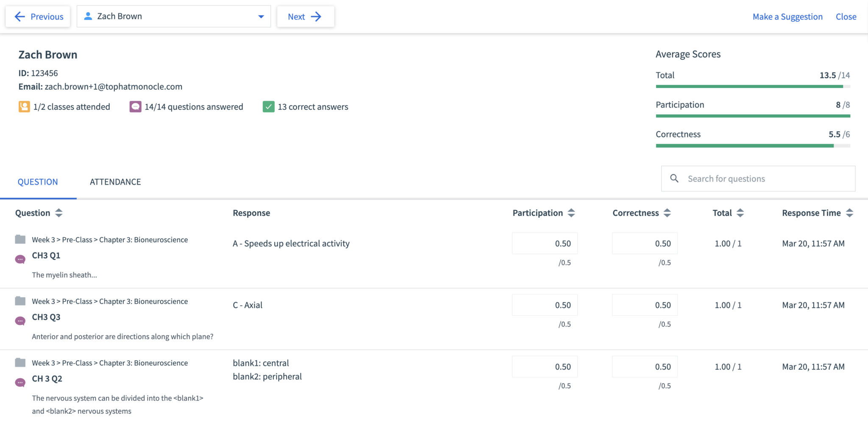This screenshot has width=868, height=423.
Task: Click the green correct answers checkmark icon
Action: point(268,107)
